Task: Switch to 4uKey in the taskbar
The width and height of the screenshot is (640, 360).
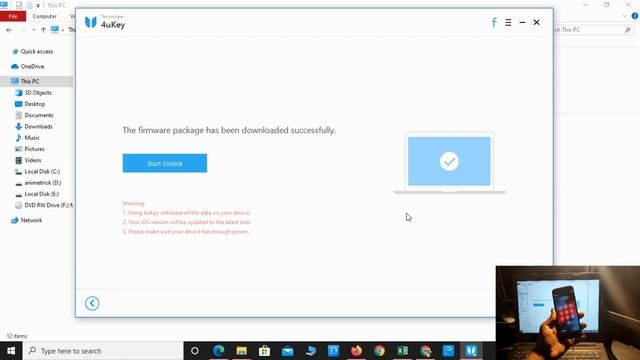Action: [471, 351]
